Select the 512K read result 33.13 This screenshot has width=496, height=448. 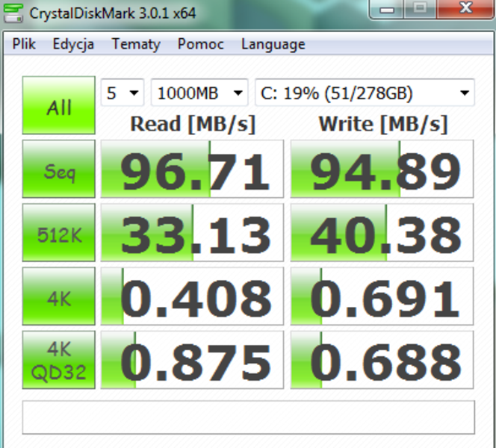pos(192,232)
